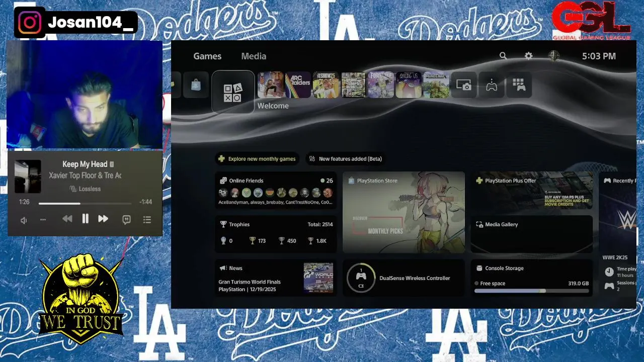
Task: Launch Among Us game tile
Action: pyautogui.click(x=409, y=85)
